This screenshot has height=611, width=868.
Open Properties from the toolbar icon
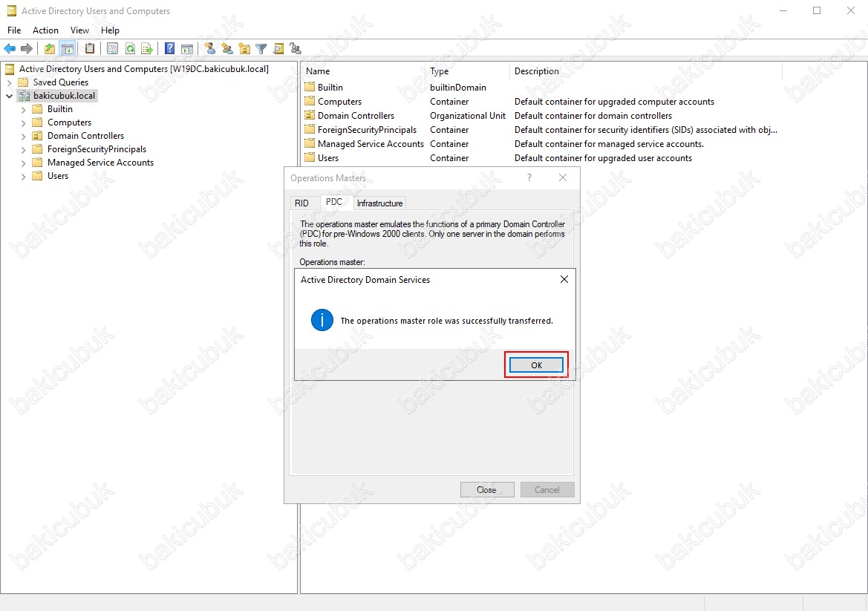[112, 49]
